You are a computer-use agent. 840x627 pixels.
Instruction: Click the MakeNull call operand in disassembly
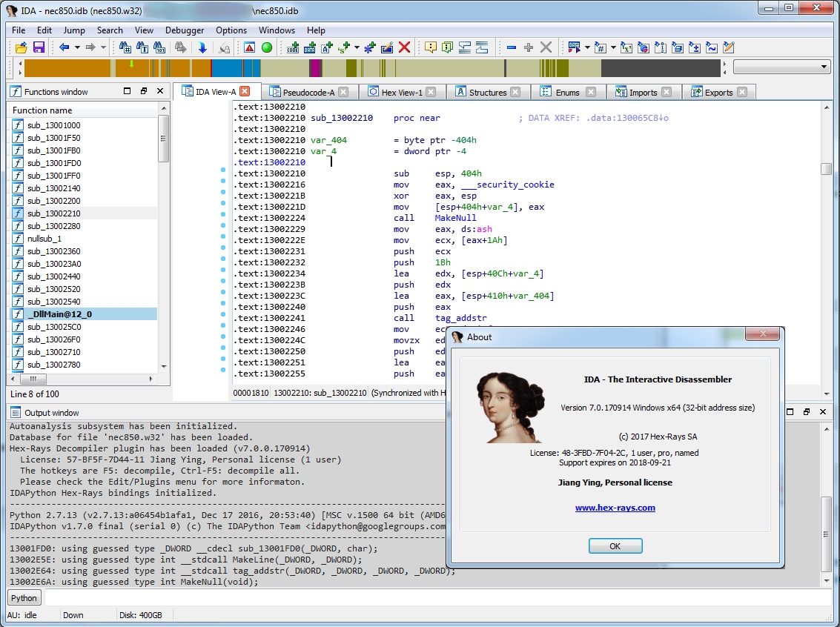[455, 218]
